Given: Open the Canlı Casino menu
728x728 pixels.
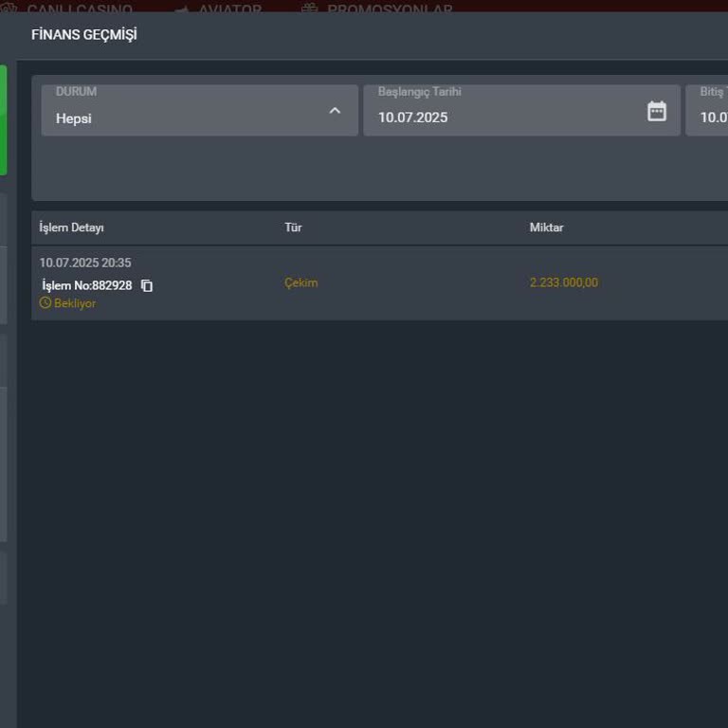Looking at the screenshot, I should [80, 9].
